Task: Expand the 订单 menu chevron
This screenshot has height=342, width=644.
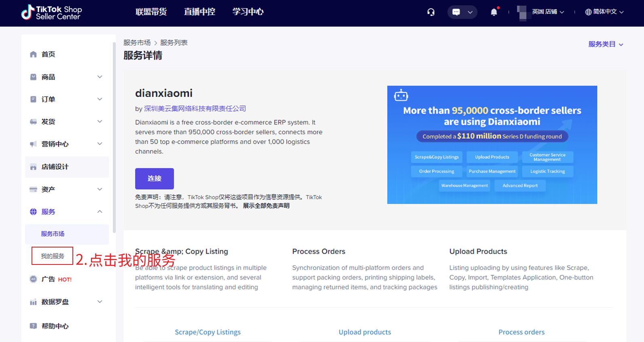Action: click(99, 99)
